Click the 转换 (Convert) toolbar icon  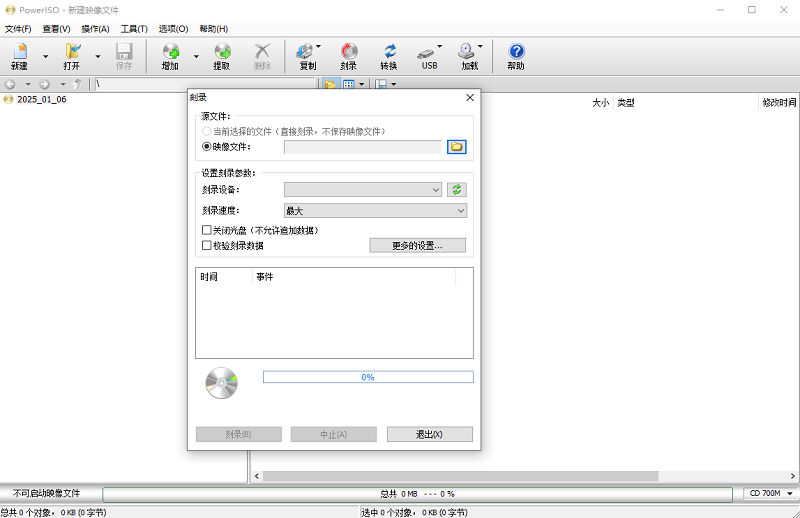coord(389,53)
